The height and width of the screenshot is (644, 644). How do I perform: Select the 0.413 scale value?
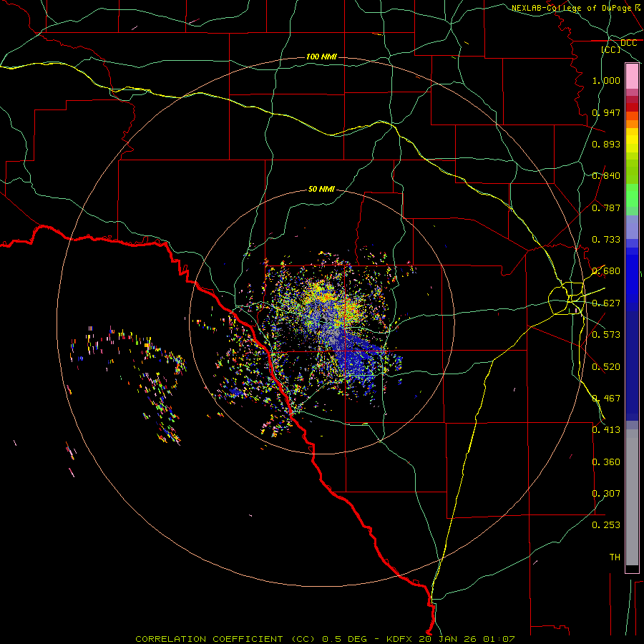point(606,430)
